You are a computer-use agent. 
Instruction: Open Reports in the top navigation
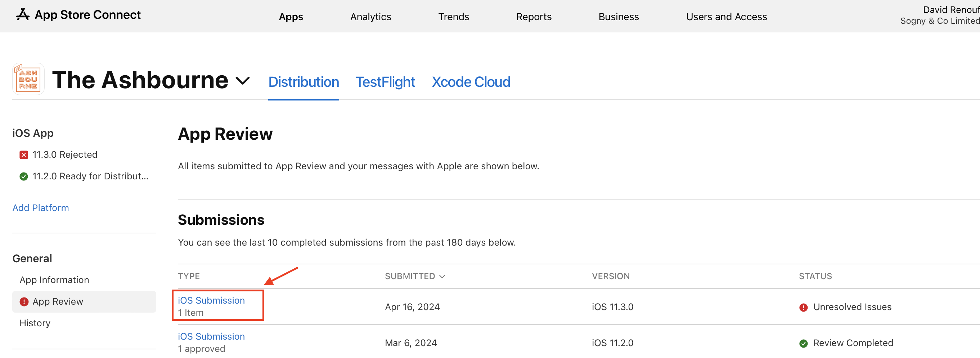tap(534, 17)
